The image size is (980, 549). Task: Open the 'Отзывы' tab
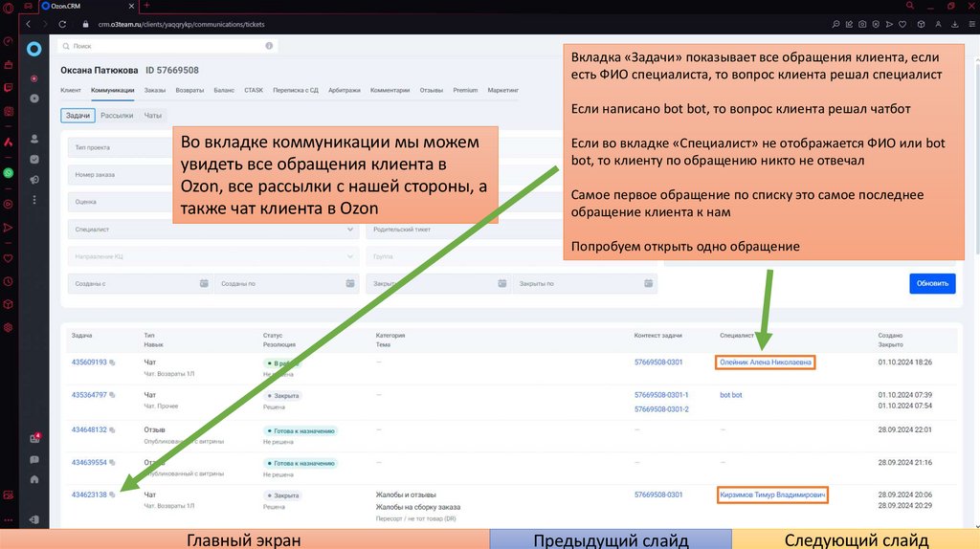[432, 90]
